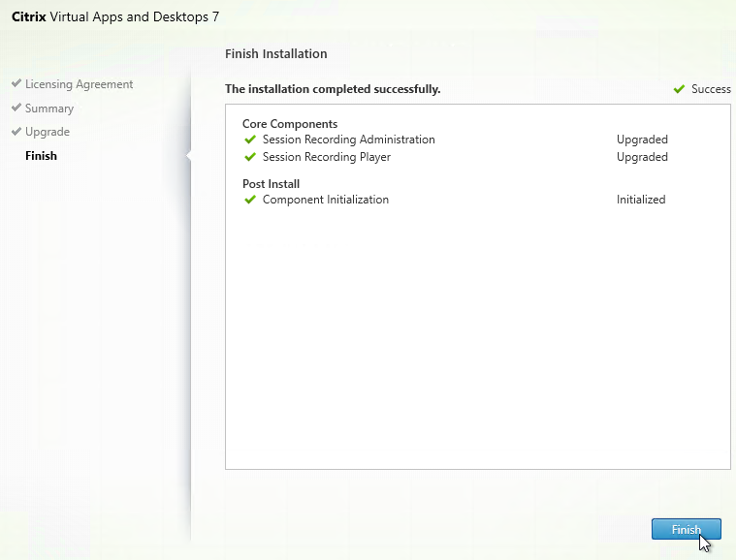Image resolution: width=736 pixels, height=560 pixels.
Task: Click the Core Components heading
Action: point(290,124)
